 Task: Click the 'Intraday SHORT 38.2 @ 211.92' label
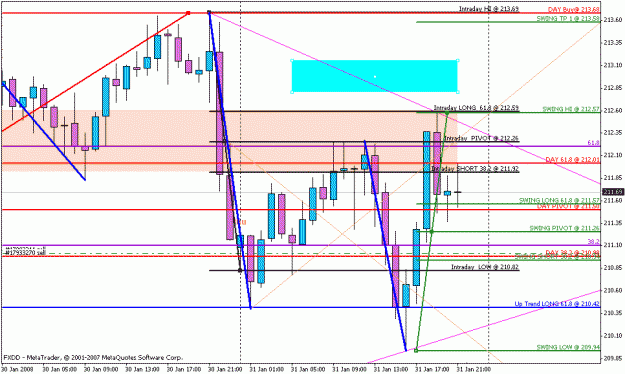pos(475,168)
